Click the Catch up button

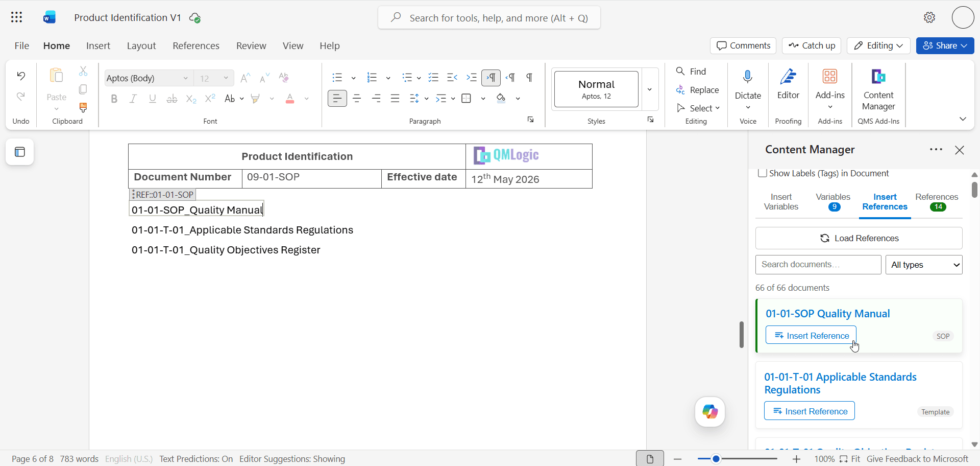pos(812,45)
